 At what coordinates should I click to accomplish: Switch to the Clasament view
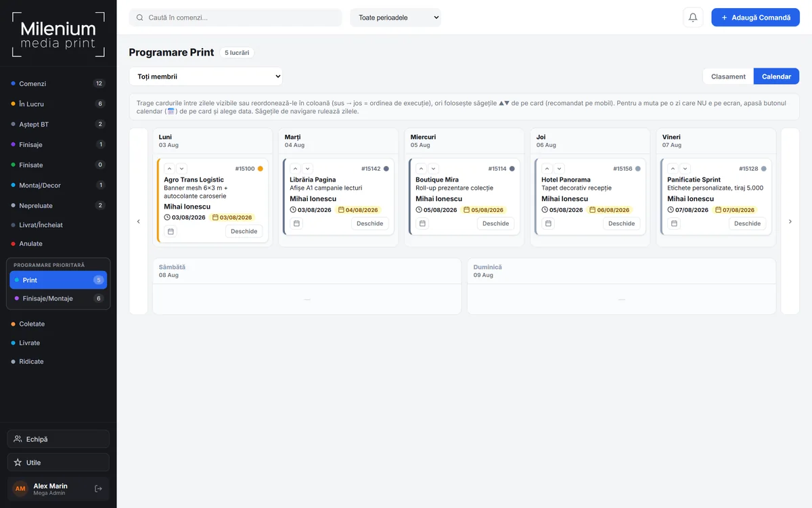click(x=728, y=77)
